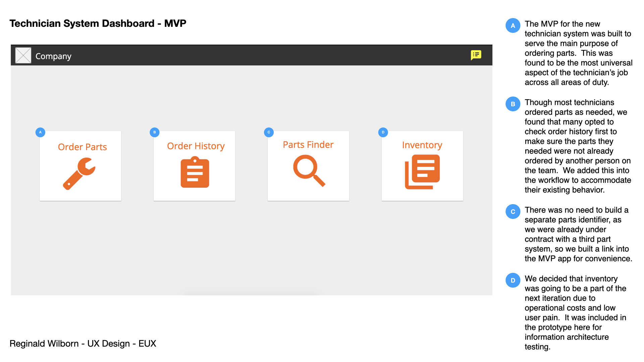Click annotation badge D on dashboard card

pyautogui.click(x=383, y=132)
